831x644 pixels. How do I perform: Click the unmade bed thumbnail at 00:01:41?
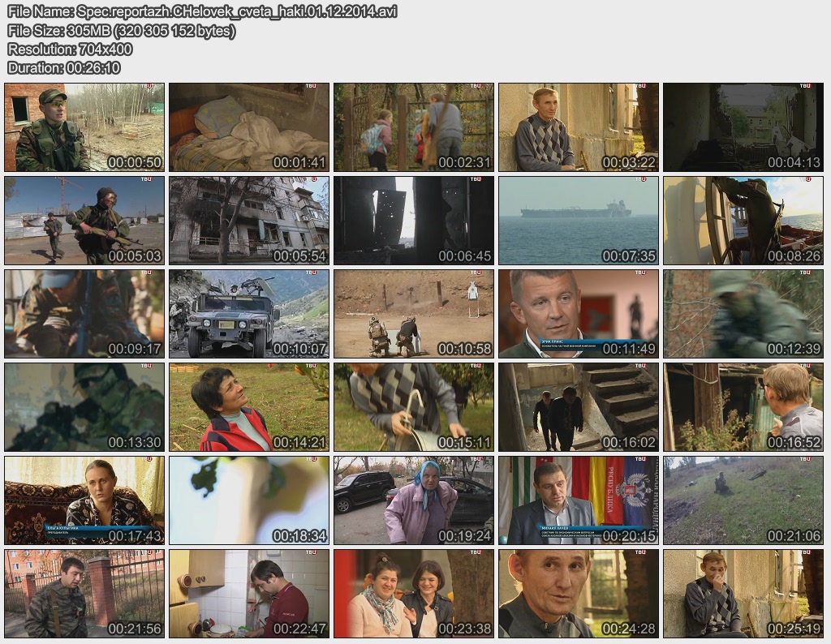coord(248,127)
